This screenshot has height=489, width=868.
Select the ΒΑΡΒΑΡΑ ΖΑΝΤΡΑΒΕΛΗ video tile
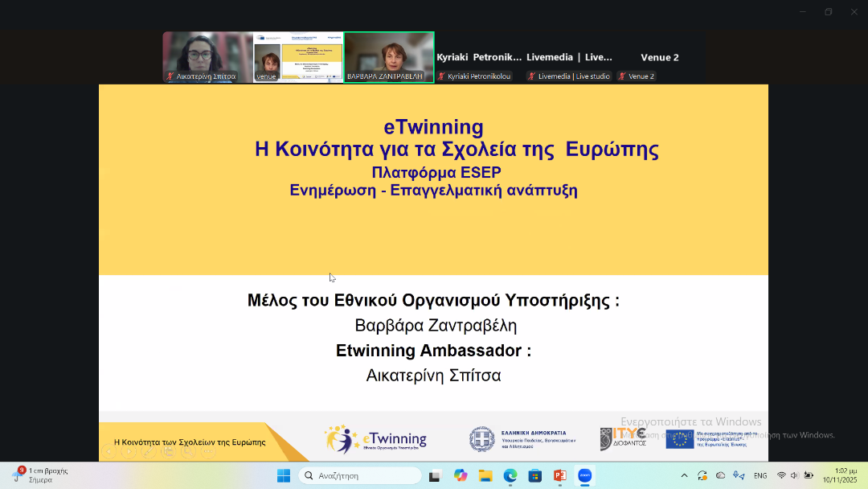pyautogui.click(x=389, y=57)
